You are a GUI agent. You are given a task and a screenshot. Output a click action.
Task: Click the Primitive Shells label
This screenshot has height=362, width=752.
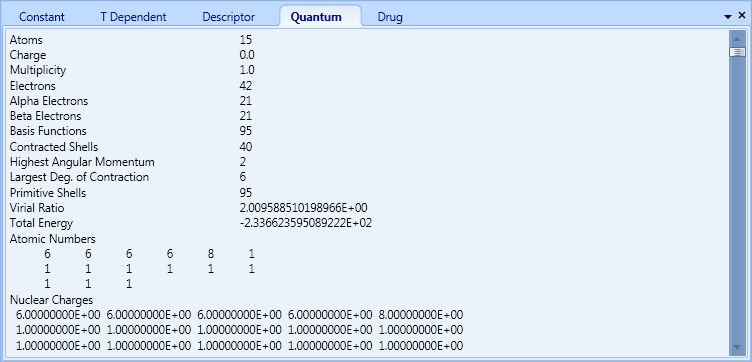point(48,193)
